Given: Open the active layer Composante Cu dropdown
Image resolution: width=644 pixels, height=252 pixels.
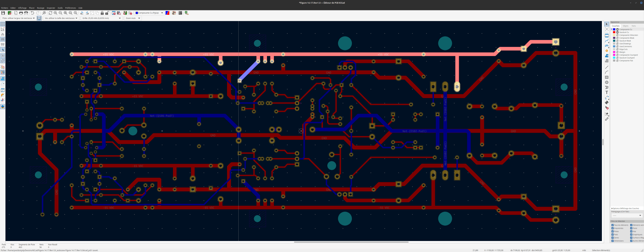Looking at the screenshot, I should pyautogui.click(x=149, y=13).
